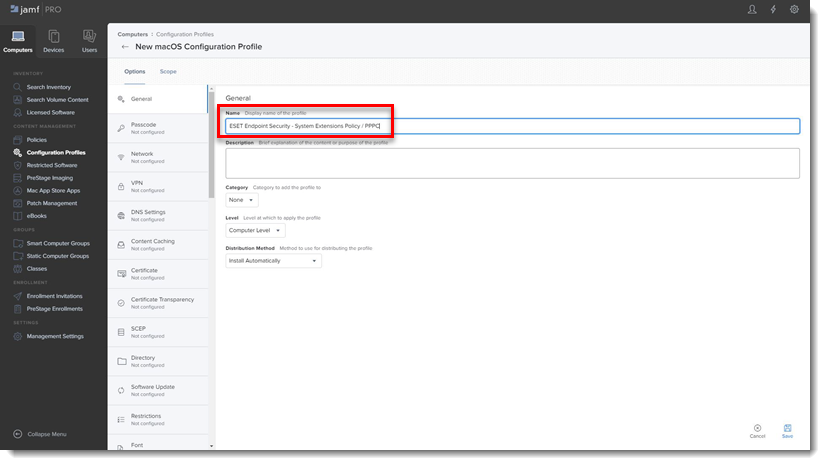Click the Description text area
The image size is (819, 459).
pos(512,163)
